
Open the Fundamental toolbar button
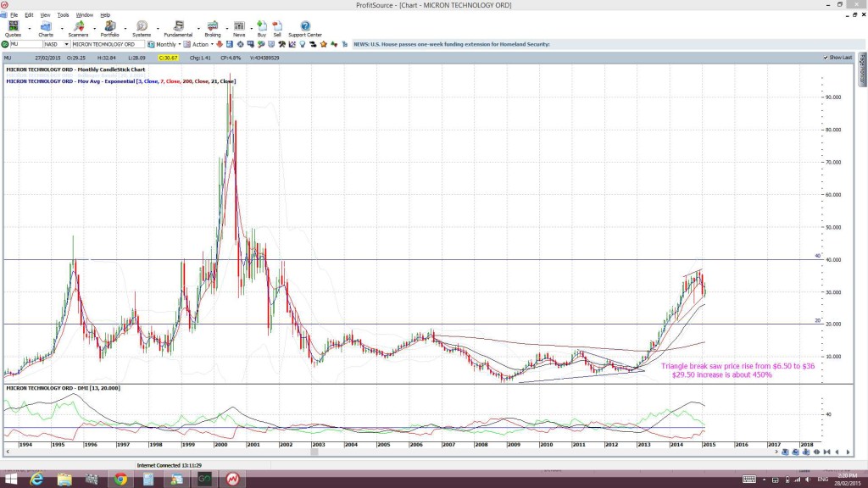click(178, 29)
